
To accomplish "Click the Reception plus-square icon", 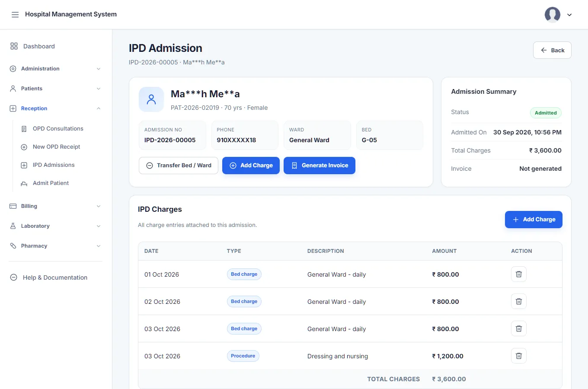I will click(13, 108).
